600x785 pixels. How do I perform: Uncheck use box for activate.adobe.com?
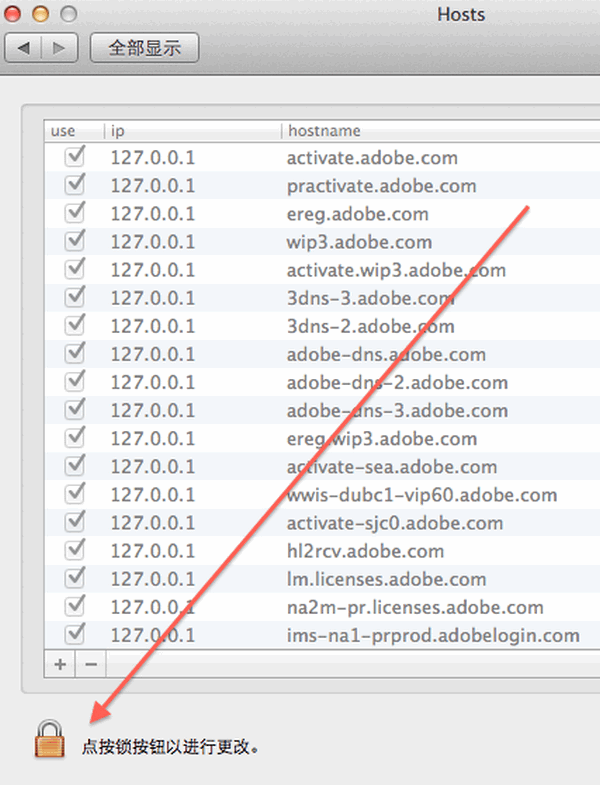coord(75,157)
